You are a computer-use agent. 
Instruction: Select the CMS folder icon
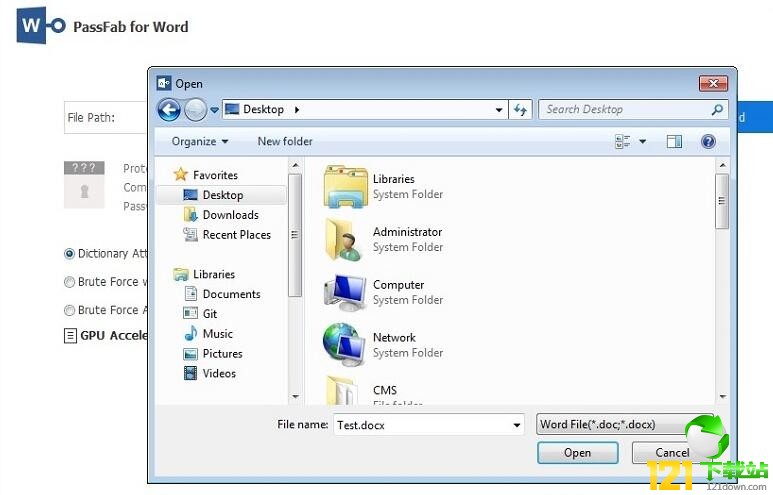342,391
